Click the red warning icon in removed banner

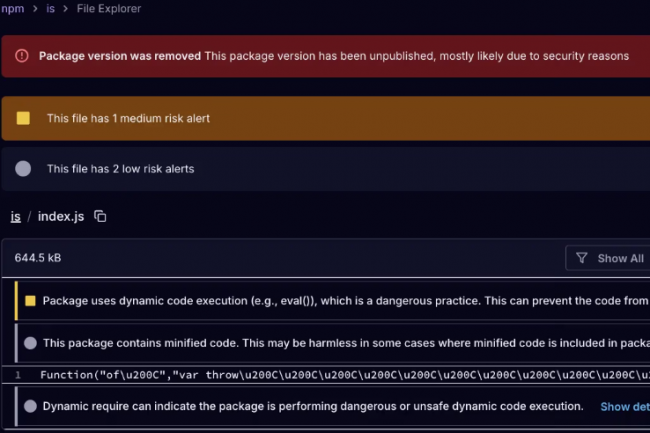[x=22, y=56]
